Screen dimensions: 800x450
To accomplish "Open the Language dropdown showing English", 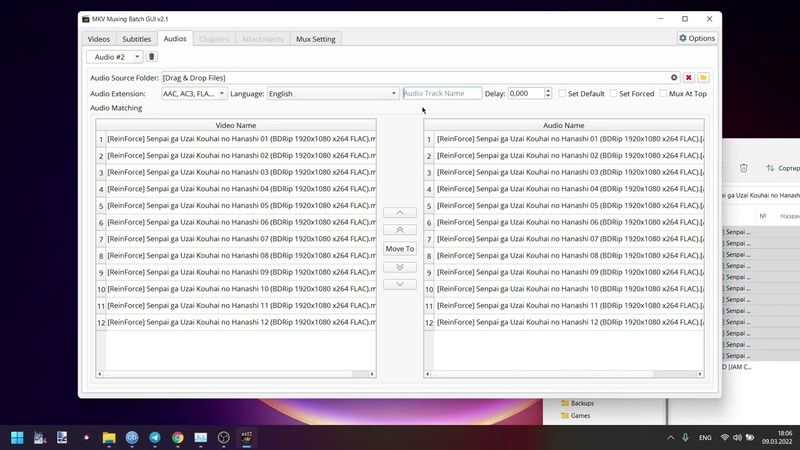I will (x=333, y=93).
